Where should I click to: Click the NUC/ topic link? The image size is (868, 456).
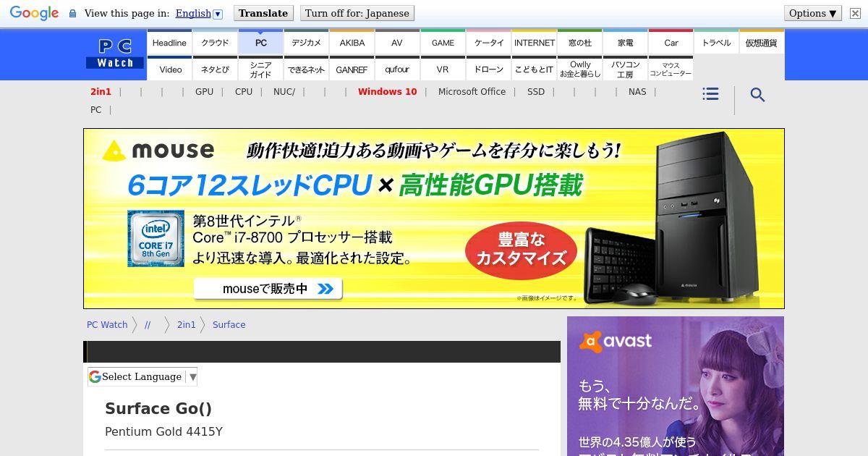click(x=284, y=91)
